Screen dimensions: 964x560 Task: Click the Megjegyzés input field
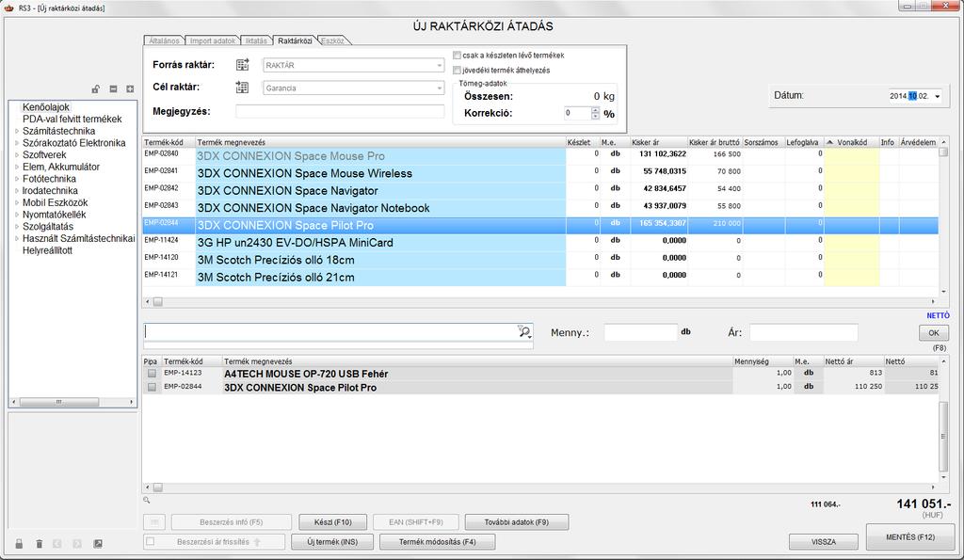(x=340, y=111)
